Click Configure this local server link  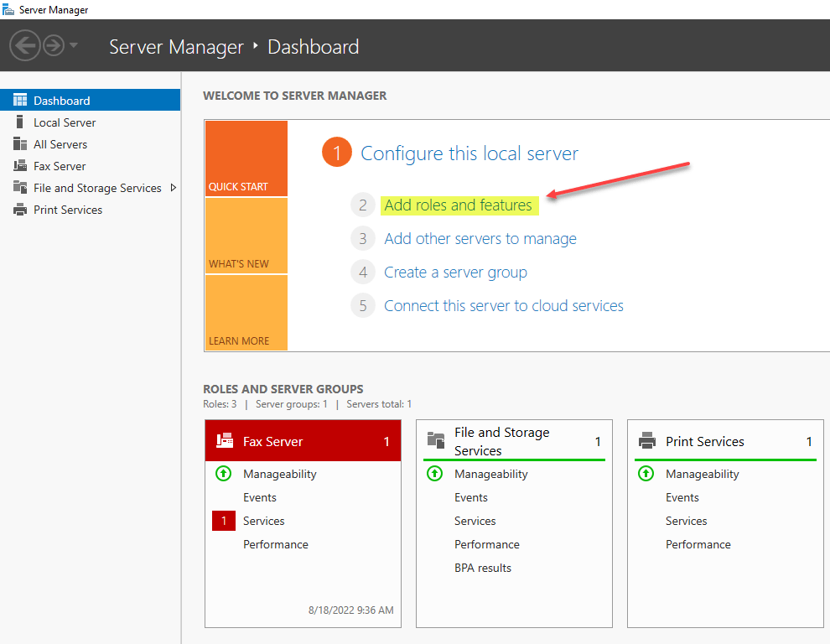pyautogui.click(x=469, y=153)
